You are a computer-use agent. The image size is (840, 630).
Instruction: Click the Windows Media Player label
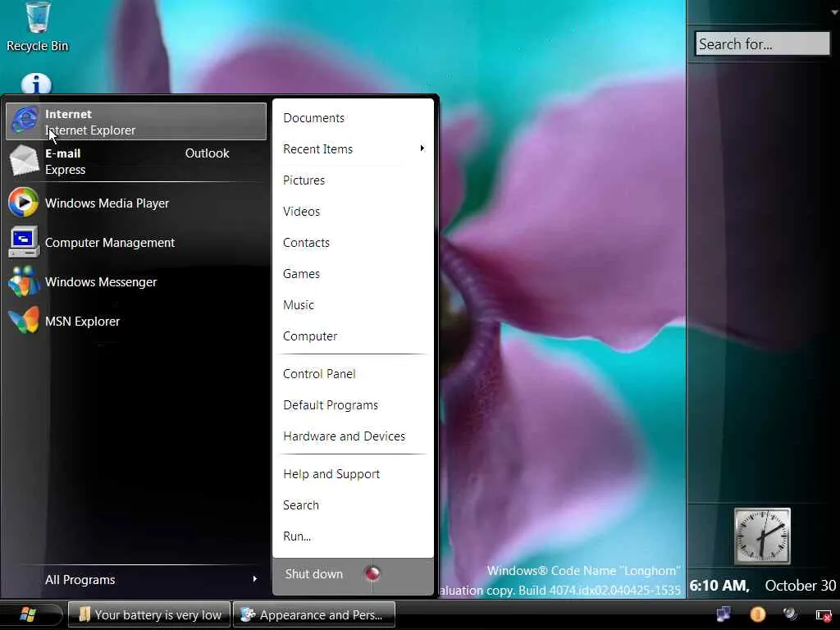(107, 203)
